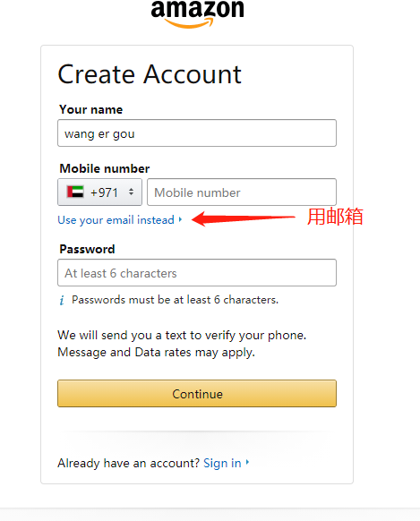
Task: Click the Create Account heading
Action: click(150, 74)
